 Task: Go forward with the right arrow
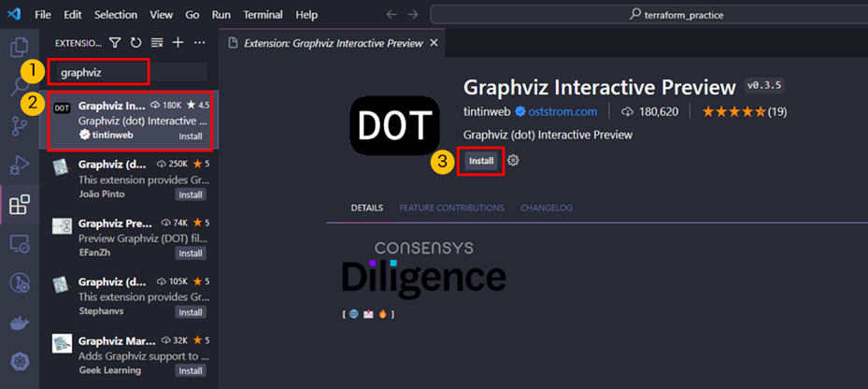point(413,15)
